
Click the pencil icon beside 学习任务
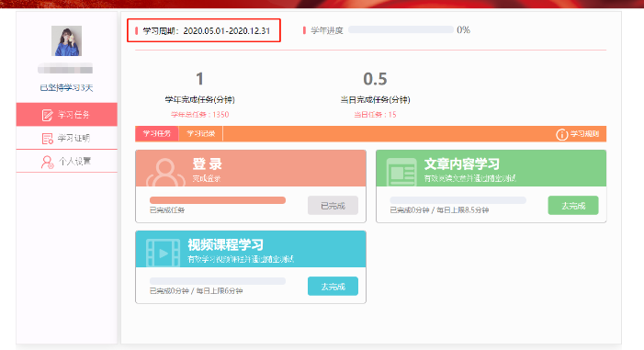47,115
